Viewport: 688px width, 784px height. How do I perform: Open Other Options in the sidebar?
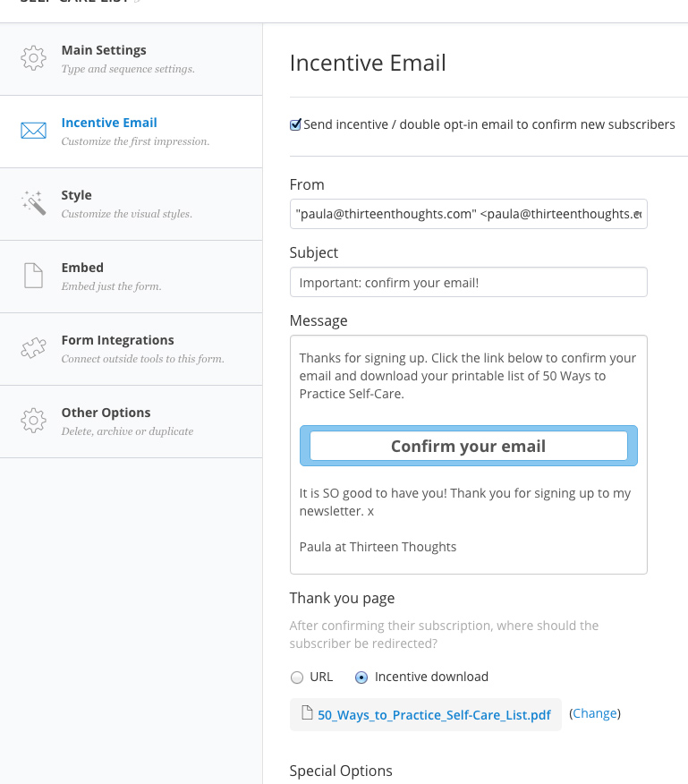click(106, 413)
